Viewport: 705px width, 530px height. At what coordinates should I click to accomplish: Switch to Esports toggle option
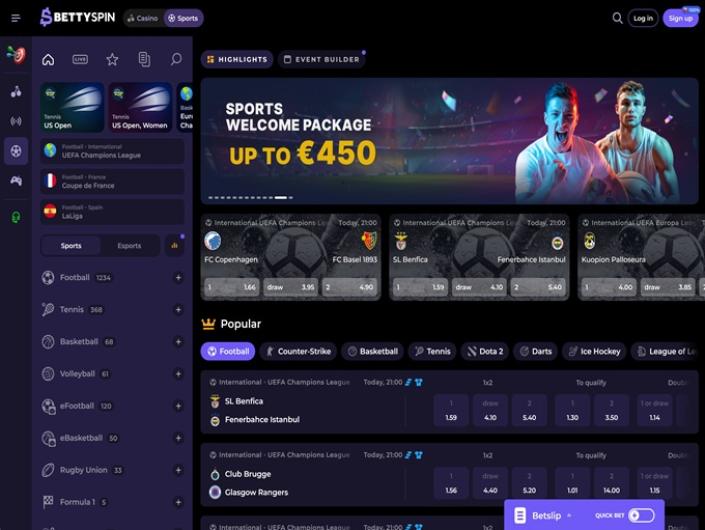pos(129,246)
